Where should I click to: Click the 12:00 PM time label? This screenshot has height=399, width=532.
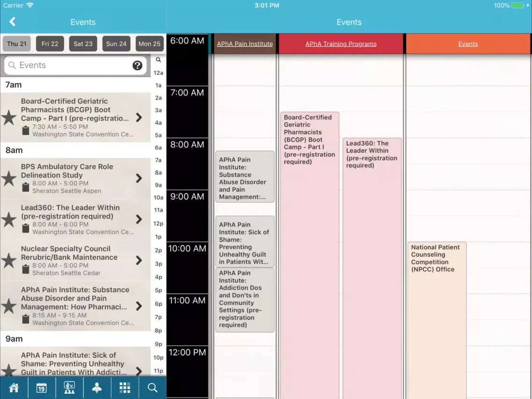tap(187, 352)
